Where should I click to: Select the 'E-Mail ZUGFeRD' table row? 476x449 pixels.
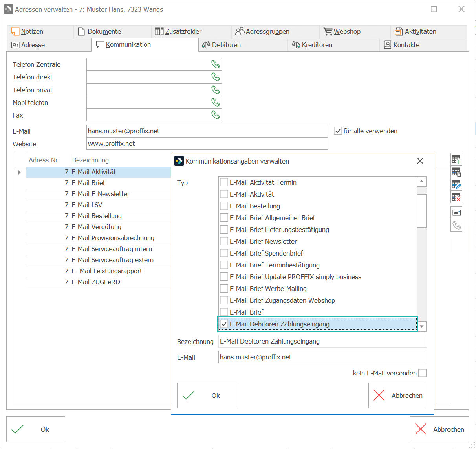pyautogui.click(x=99, y=282)
